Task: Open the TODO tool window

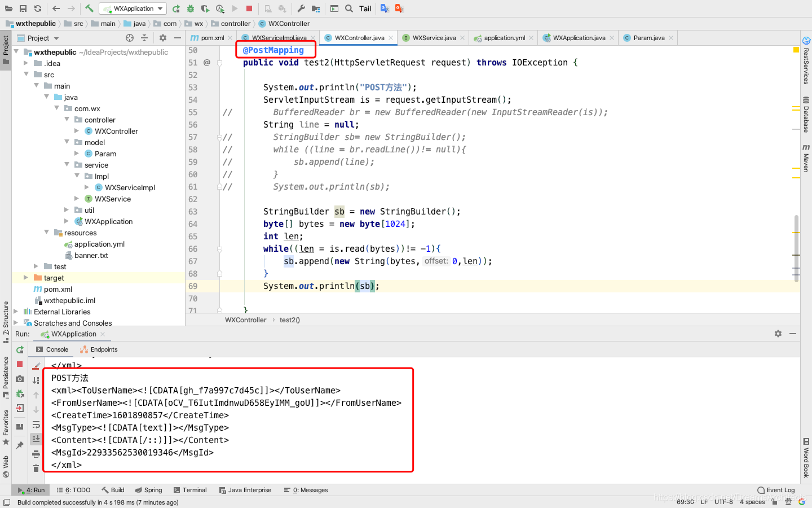Action: [74, 490]
